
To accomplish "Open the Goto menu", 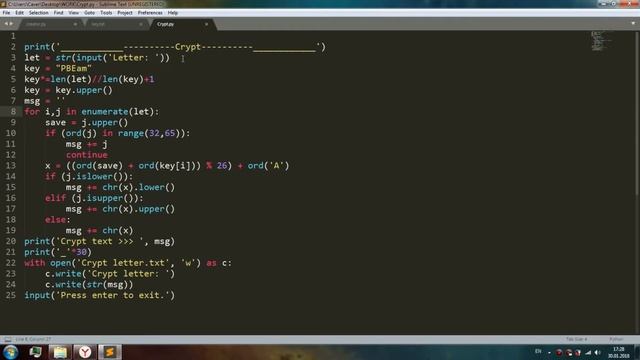I will click(89, 13).
